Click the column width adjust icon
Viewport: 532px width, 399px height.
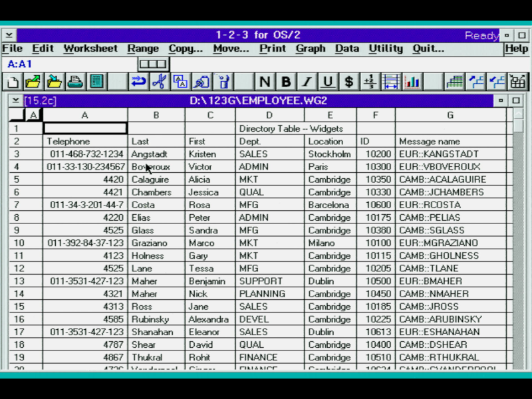click(391, 82)
